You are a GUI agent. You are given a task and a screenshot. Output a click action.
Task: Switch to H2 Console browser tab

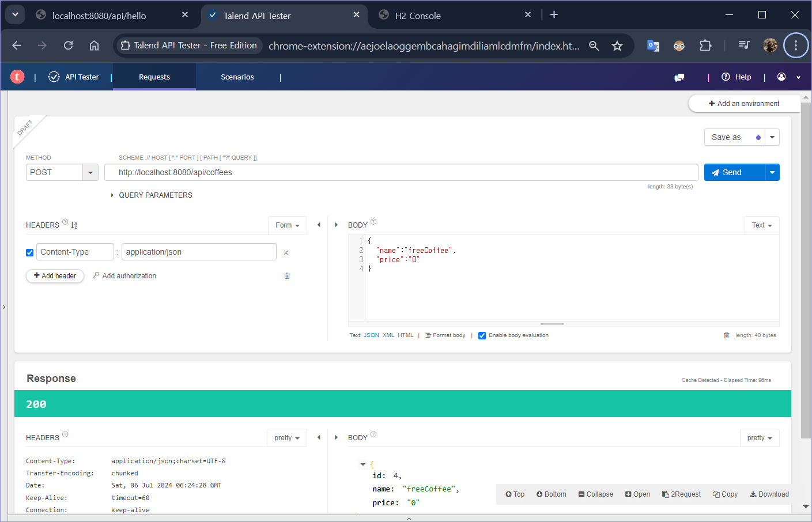point(455,15)
